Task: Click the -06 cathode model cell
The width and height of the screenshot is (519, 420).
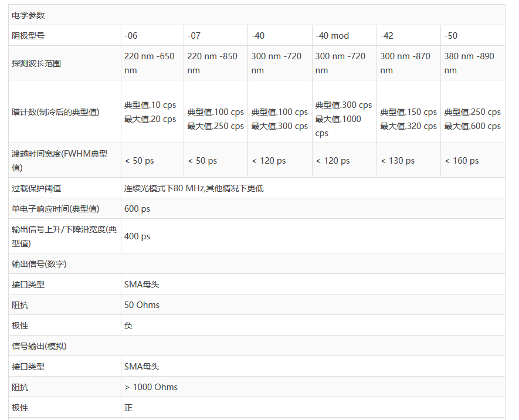Action: [x=131, y=36]
